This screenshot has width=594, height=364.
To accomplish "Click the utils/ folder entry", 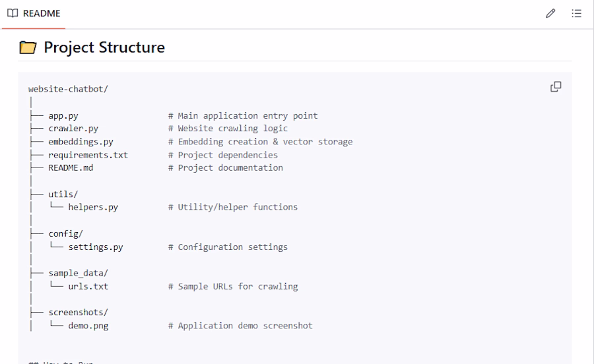I will [63, 194].
